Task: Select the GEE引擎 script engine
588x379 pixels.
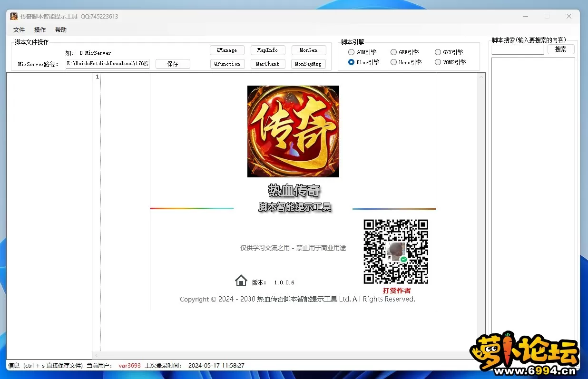Action: click(x=394, y=52)
